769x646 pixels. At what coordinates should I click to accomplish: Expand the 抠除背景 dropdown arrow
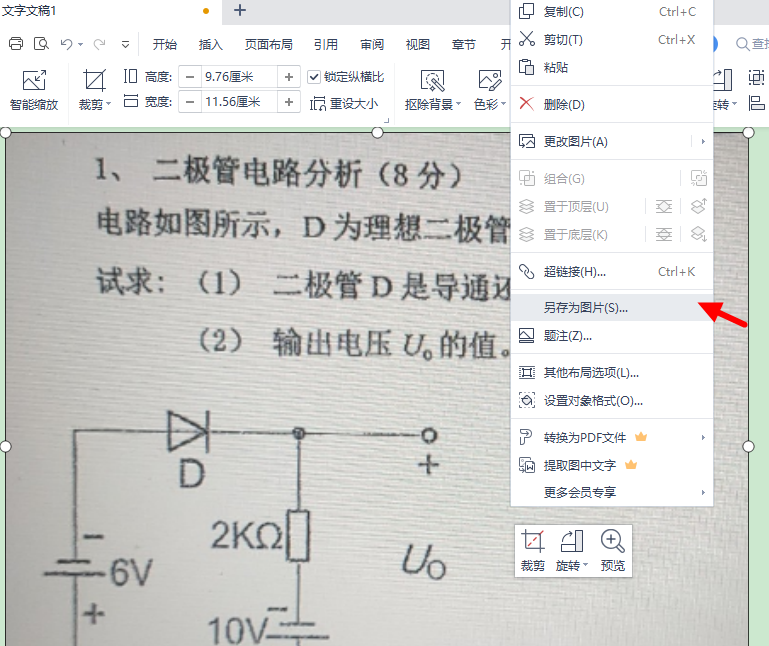tap(459, 103)
